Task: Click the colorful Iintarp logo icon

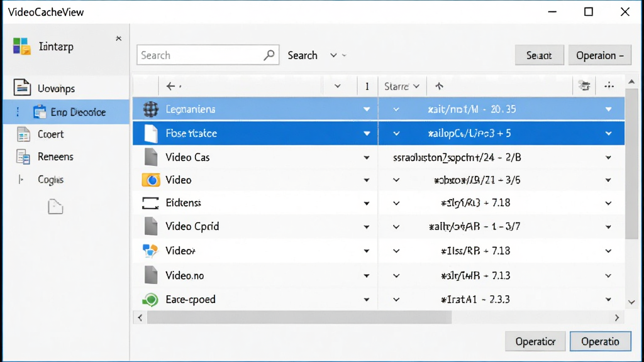Action: pos(22,47)
